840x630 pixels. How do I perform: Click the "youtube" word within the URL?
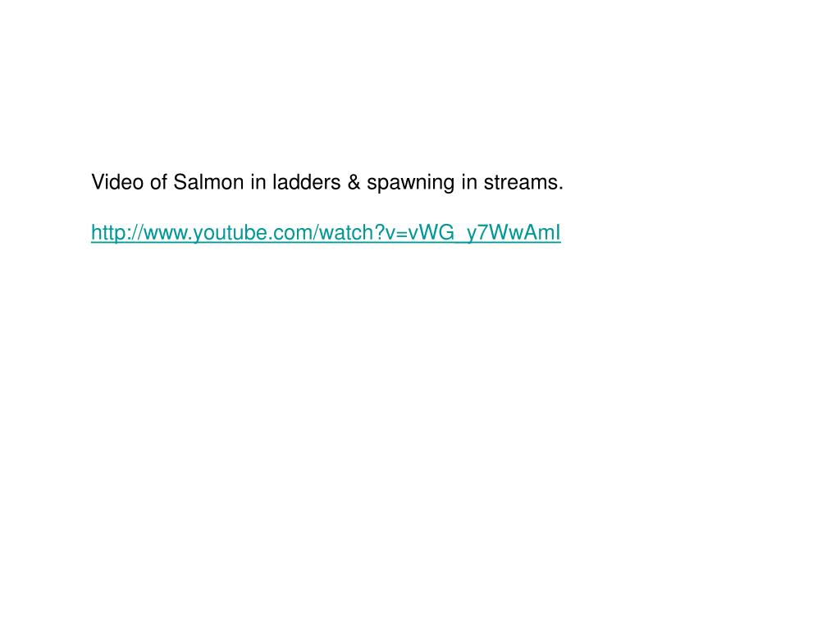click(230, 232)
